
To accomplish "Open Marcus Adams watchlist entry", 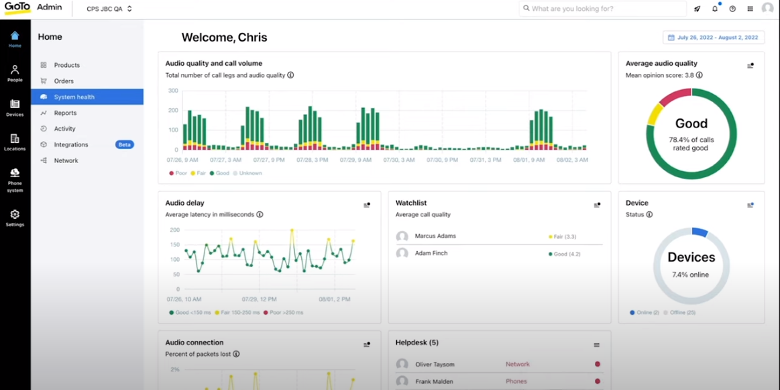I will [499, 236].
